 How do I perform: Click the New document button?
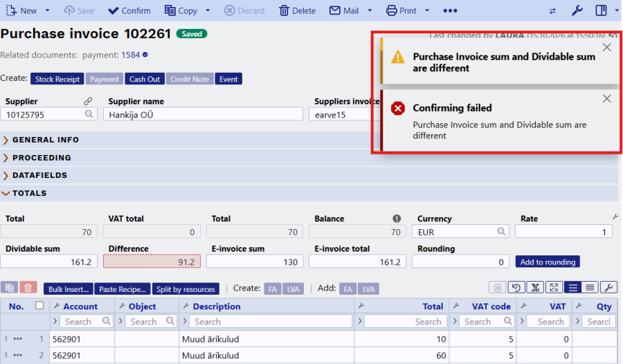tap(21, 11)
